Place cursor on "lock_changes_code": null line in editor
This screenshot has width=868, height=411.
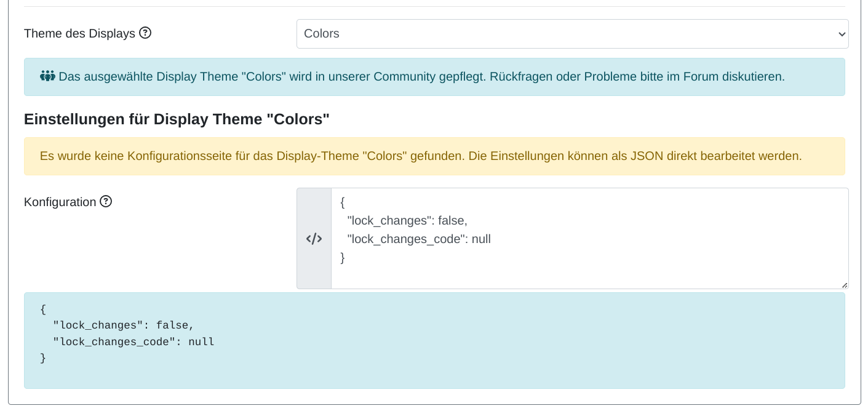pos(419,239)
